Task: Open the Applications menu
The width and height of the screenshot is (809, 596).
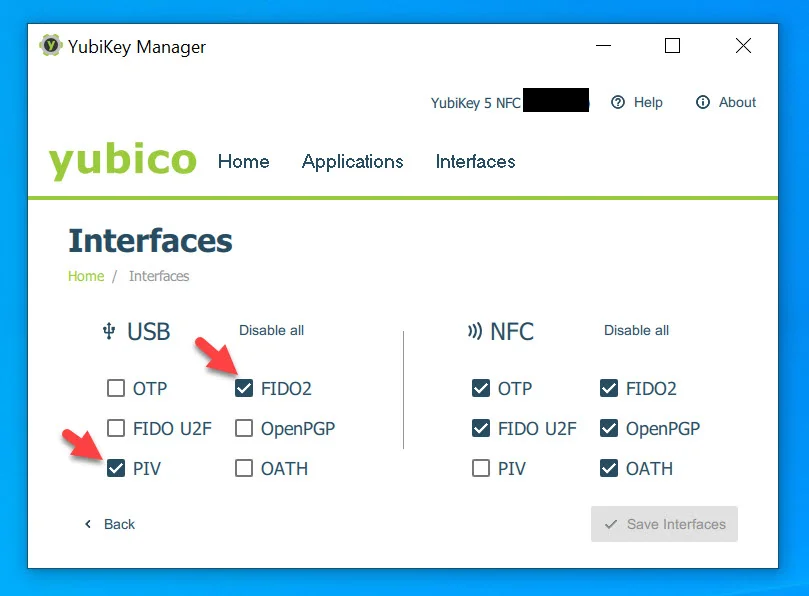Action: point(352,162)
